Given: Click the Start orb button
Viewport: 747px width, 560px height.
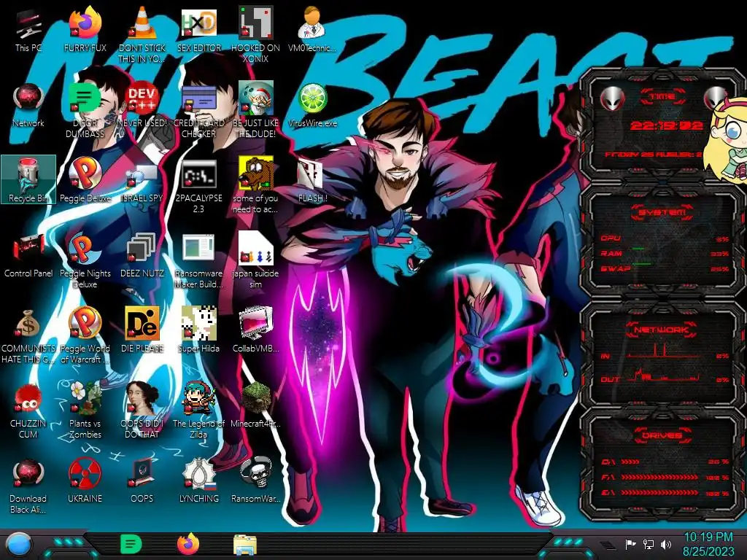Looking at the screenshot, I should (x=20, y=544).
